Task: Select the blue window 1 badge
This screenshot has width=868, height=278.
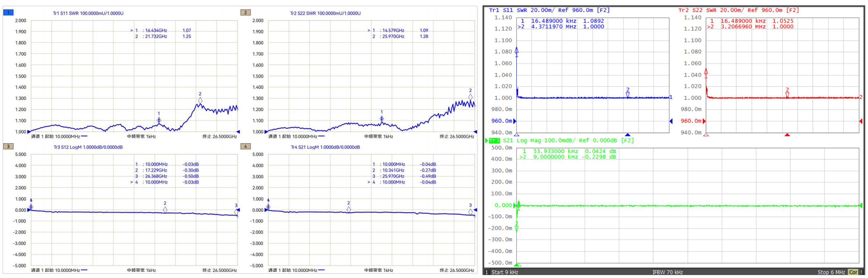Action: pos(8,13)
